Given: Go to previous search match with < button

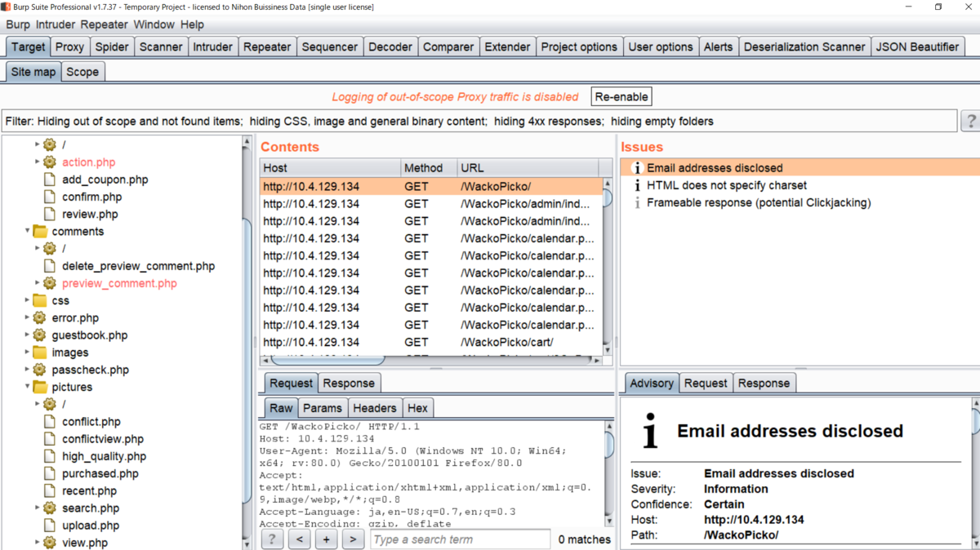Looking at the screenshot, I should tap(299, 539).
